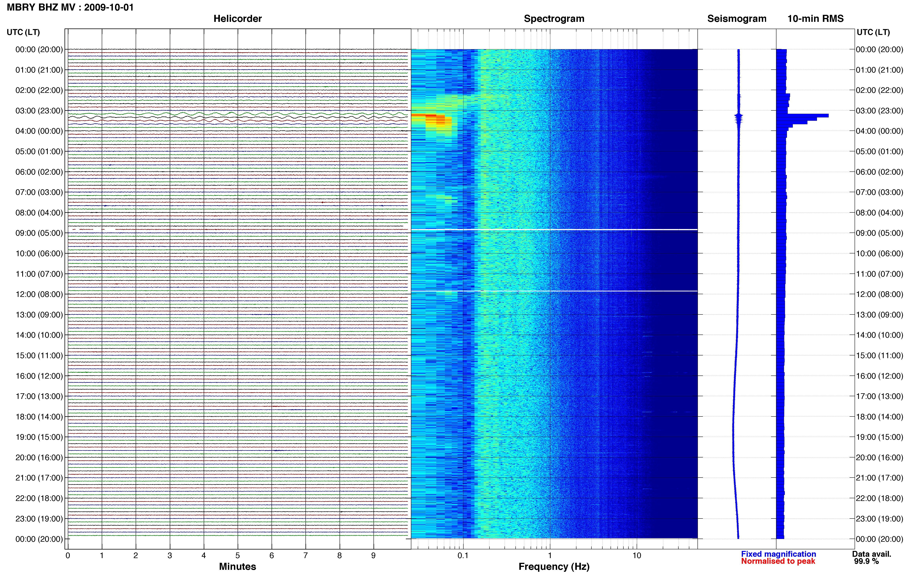Click left time label '15:00 (11:00)'
Screen dimensions: 924x578
coord(39,355)
